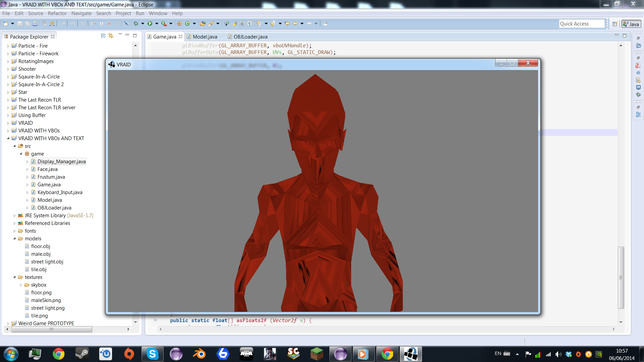Open the Console view icon in right trim
The image size is (644, 362).
638,87
